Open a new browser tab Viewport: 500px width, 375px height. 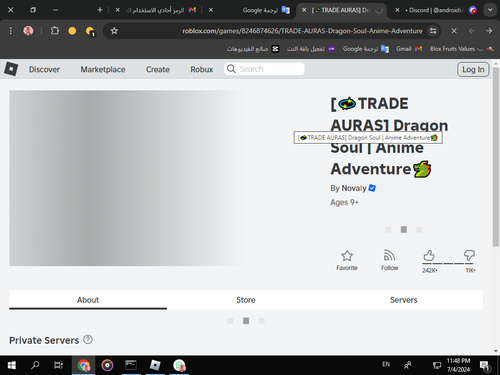point(100,10)
